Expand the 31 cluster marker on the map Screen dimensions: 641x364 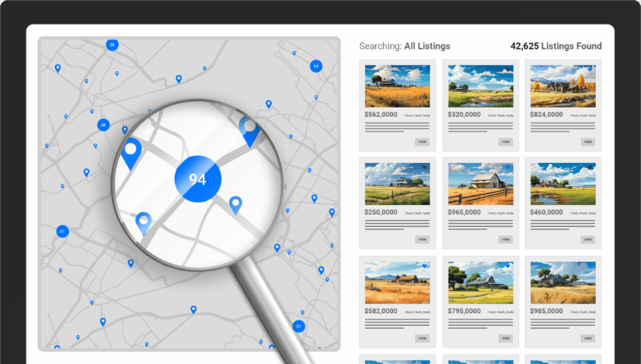click(x=298, y=326)
